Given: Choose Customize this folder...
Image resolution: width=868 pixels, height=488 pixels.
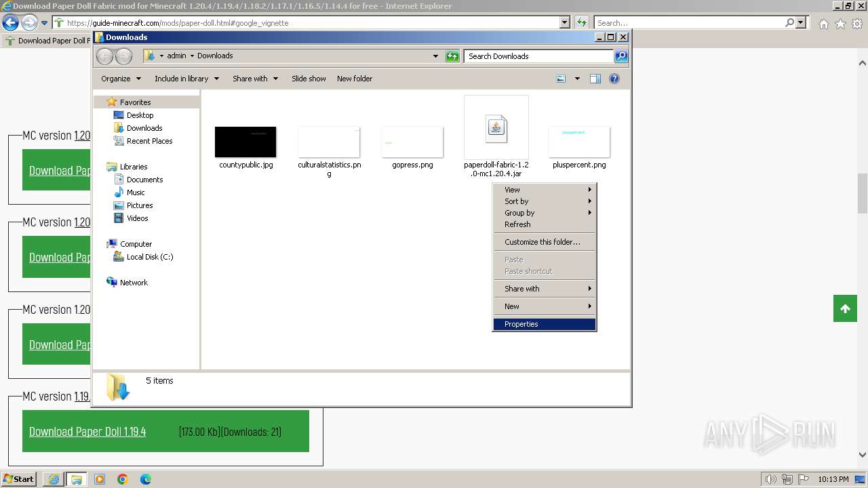Looking at the screenshot, I should (545, 242).
